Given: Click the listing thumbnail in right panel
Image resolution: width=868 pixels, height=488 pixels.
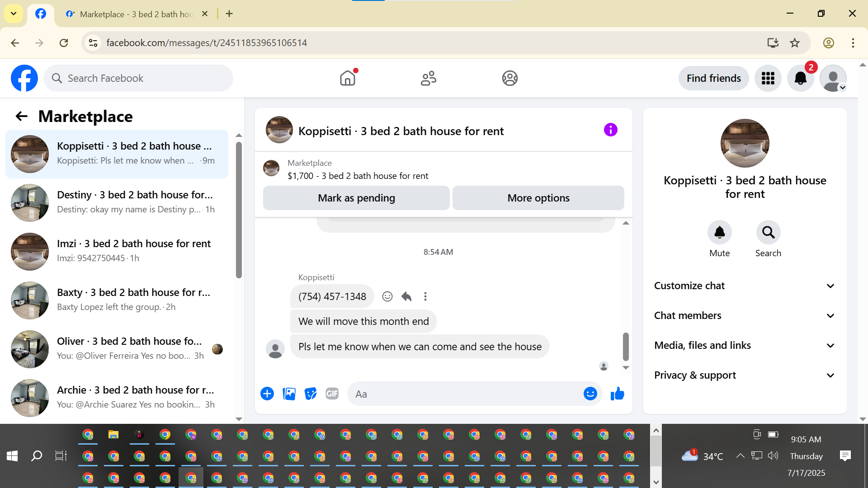Looking at the screenshot, I should (x=745, y=143).
